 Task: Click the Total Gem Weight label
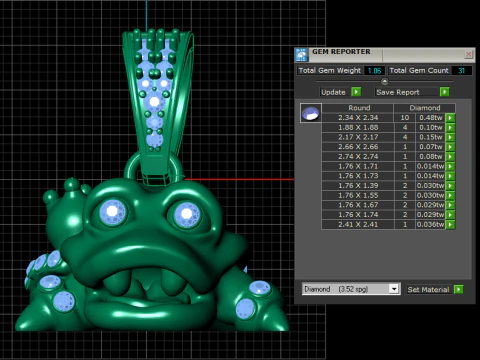click(x=330, y=71)
